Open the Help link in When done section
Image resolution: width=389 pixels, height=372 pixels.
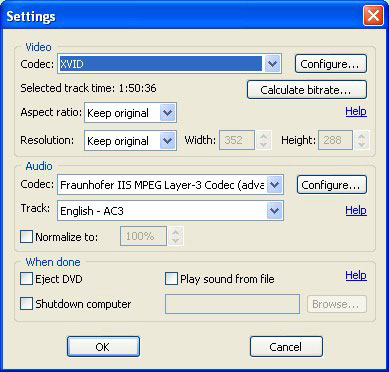[x=356, y=275]
